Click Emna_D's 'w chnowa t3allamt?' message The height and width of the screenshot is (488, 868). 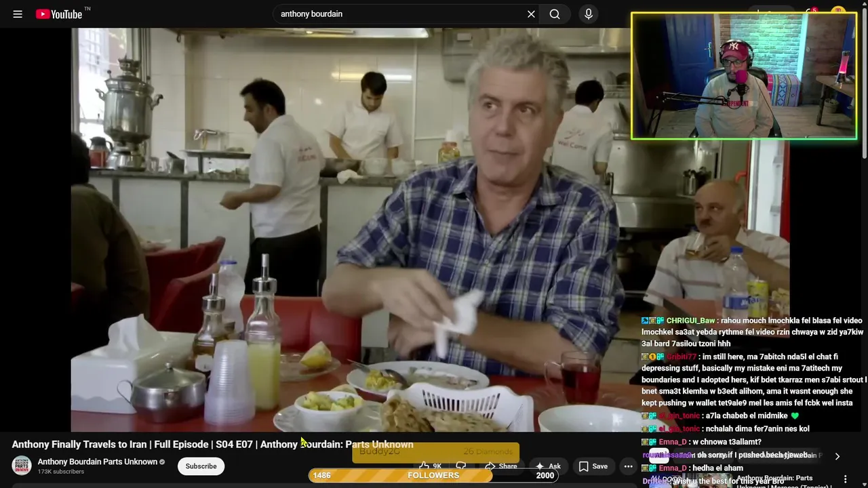[701, 442]
